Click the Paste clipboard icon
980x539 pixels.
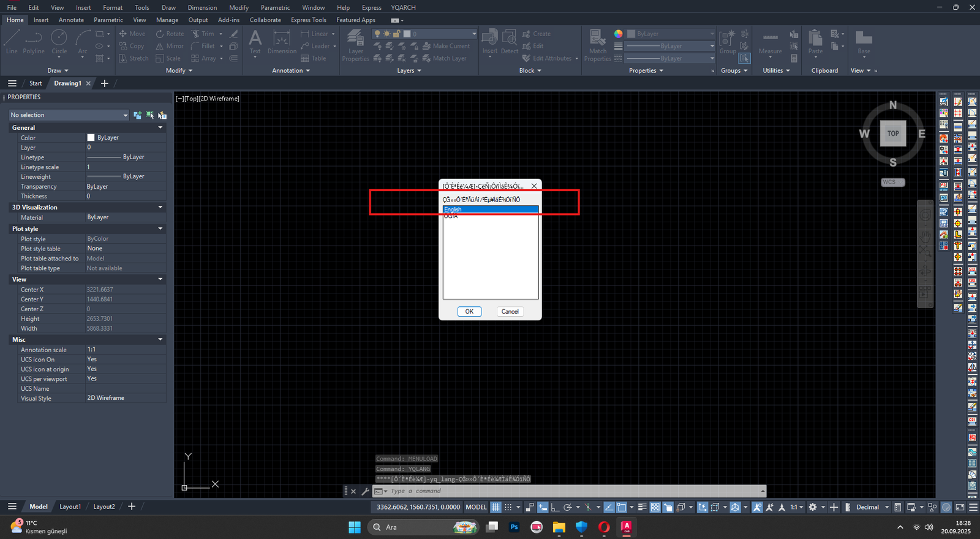point(815,42)
